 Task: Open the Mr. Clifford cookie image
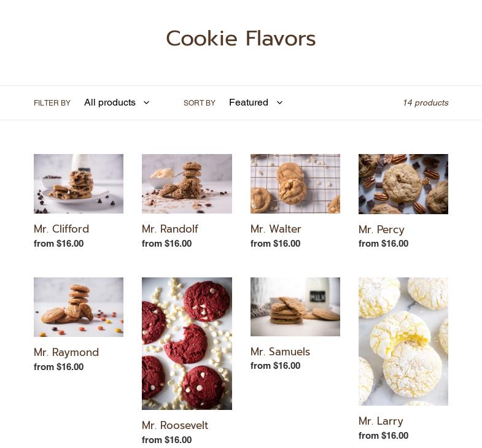79,183
